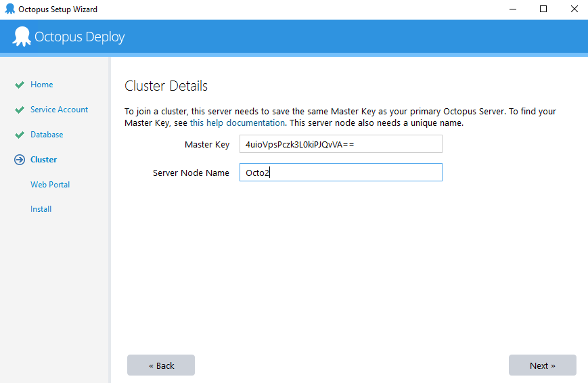Proceed with the Next » button
588x383 pixels.
(542, 365)
